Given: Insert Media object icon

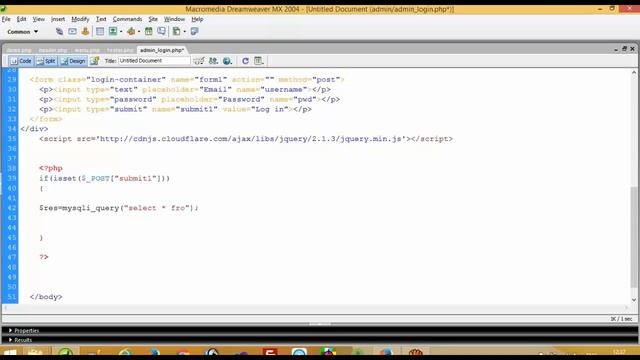Looking at the screenshot, I should click(131, 31).
